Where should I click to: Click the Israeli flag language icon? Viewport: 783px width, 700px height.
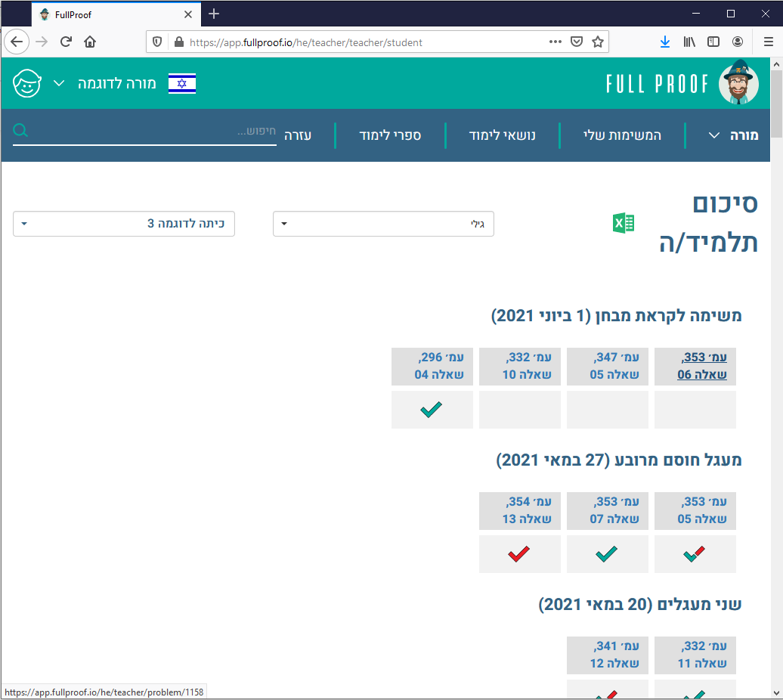coord(181,83)
